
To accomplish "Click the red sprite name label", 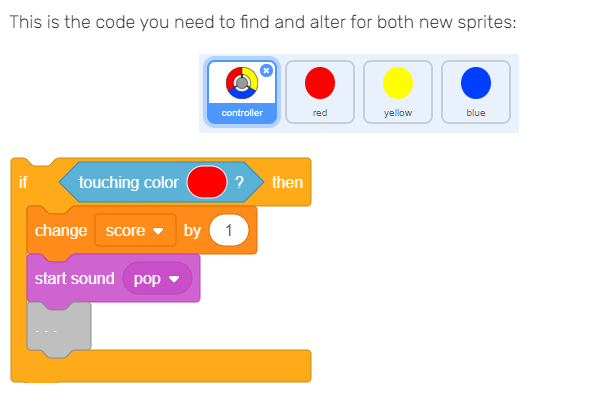I will pyautogui.click(x=320, y=113).
